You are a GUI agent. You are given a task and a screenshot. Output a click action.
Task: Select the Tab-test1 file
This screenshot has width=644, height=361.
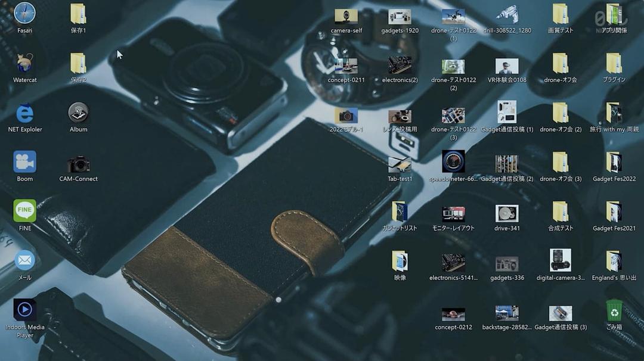coord(400,164)
